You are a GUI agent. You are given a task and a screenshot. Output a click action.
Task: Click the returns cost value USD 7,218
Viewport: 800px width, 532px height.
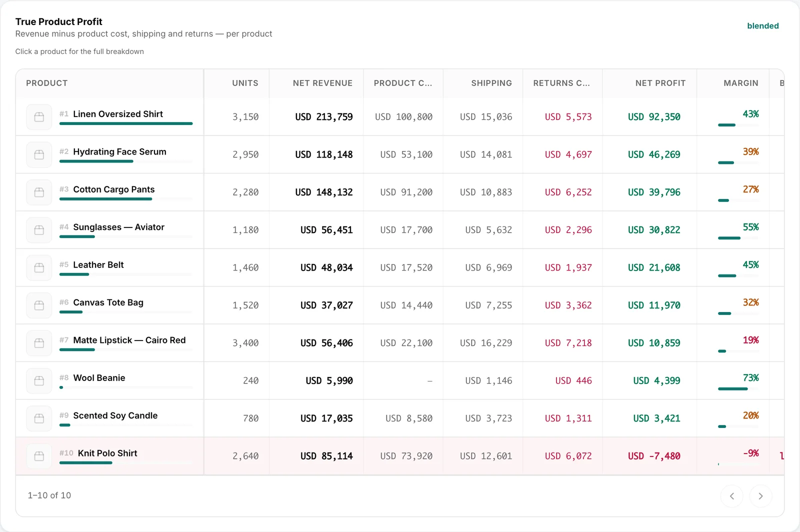pos(568,343)
